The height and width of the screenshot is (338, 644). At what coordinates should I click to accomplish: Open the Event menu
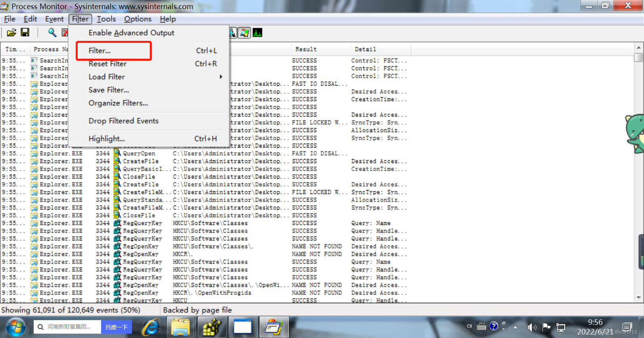54,19
